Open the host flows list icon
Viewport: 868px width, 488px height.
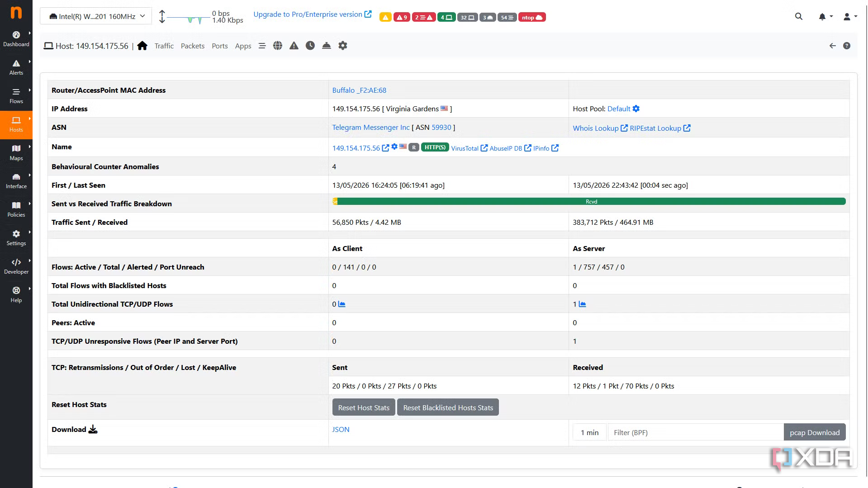(x=262, y=46)
